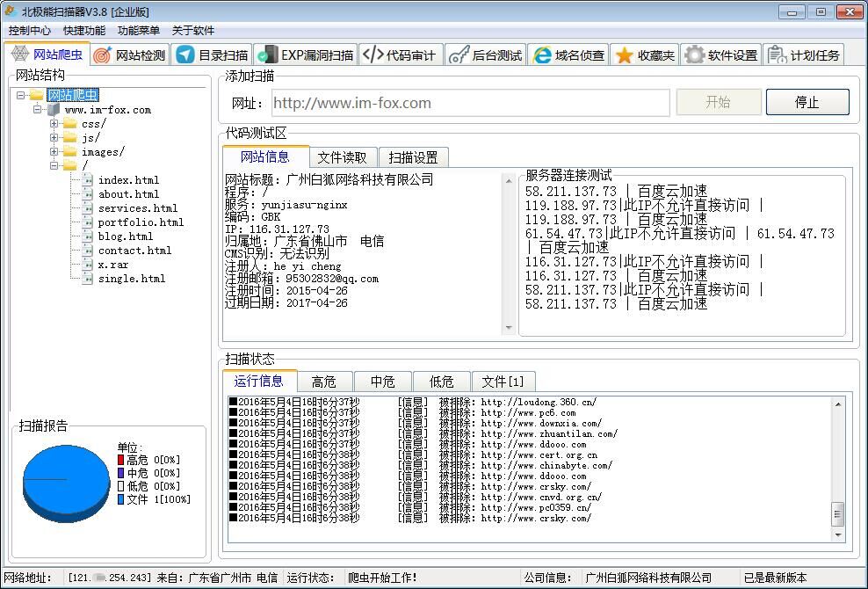Switch to the 扫描设置 tab

[414, 157]
